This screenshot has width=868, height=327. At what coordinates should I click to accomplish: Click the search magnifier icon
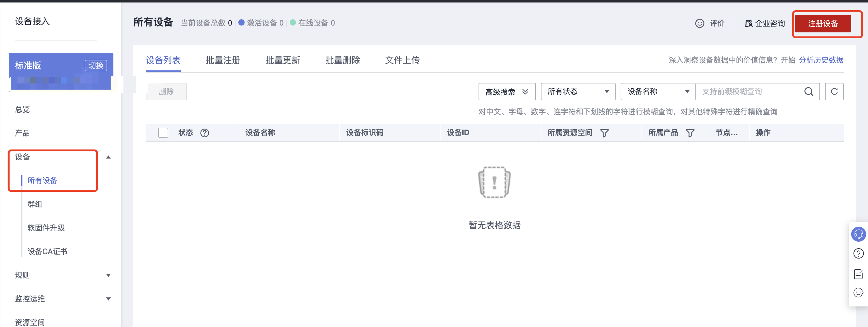click(808, 92)
